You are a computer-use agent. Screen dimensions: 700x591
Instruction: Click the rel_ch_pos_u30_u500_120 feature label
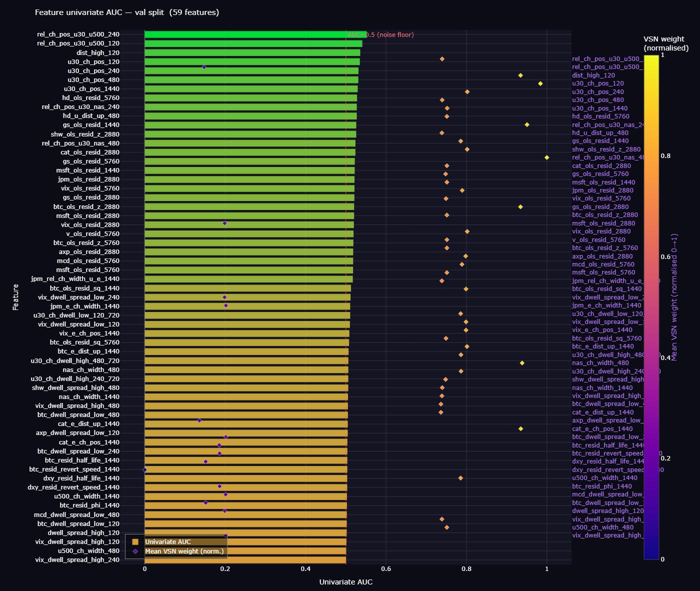[81, 43]
